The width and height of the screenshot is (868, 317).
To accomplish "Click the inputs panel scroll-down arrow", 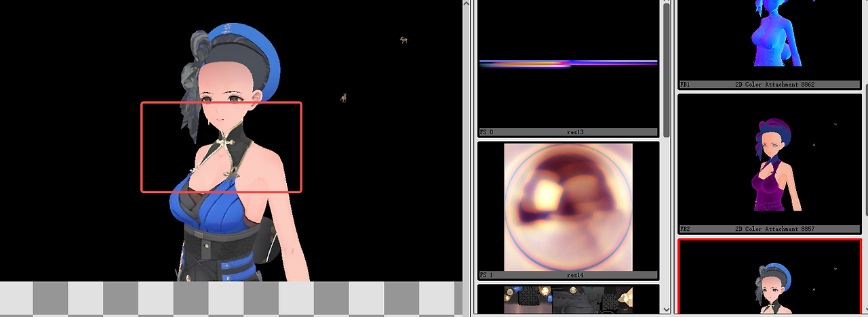I will [667, 310].
